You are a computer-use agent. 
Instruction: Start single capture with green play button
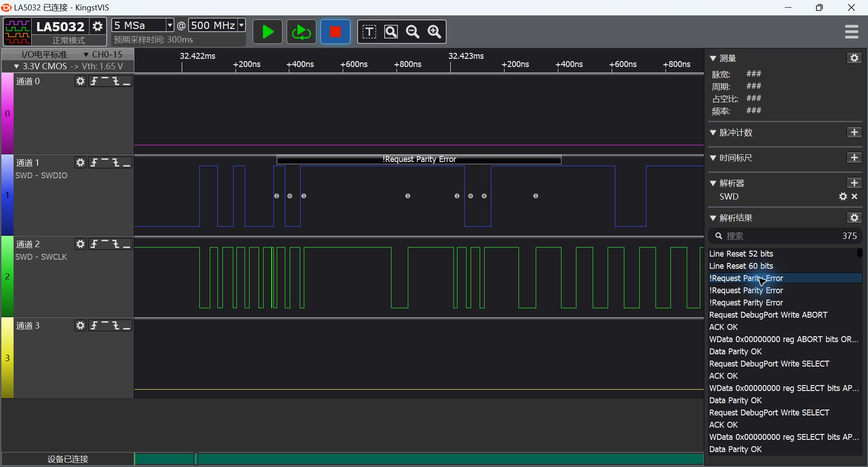tap(267, 32)
